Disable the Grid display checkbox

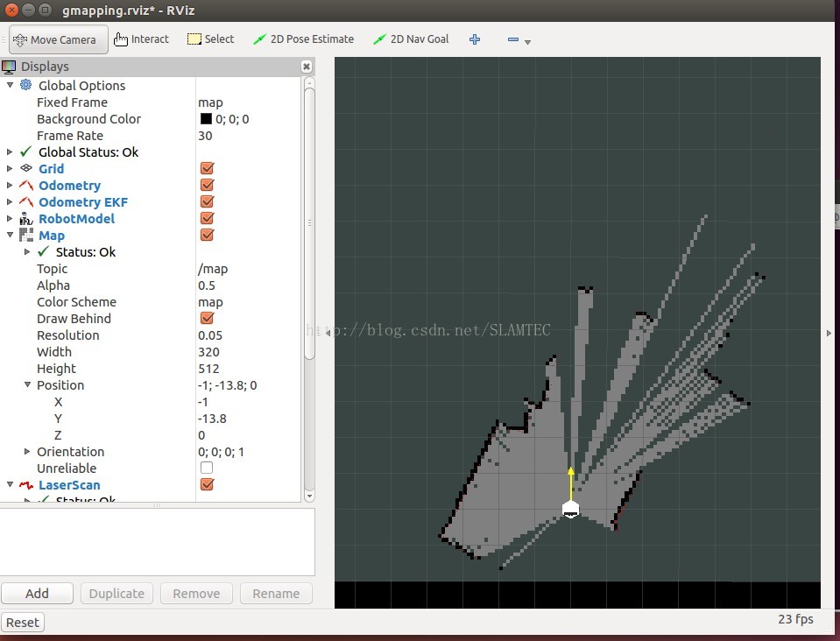208,168
